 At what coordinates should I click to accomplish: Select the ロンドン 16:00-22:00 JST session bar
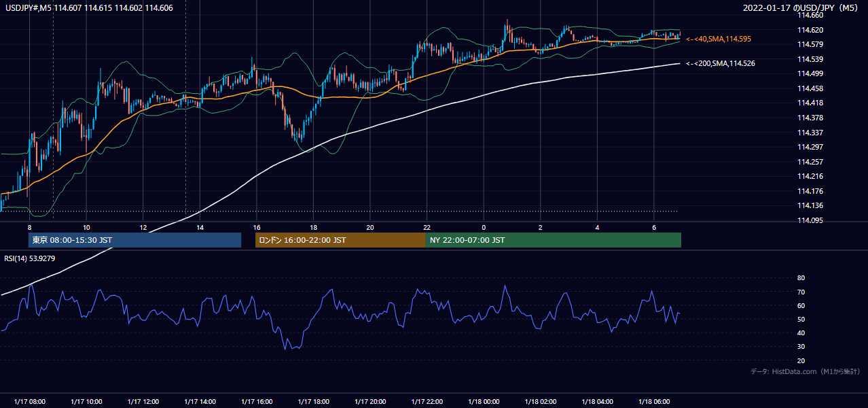click(x=340, y=240)
